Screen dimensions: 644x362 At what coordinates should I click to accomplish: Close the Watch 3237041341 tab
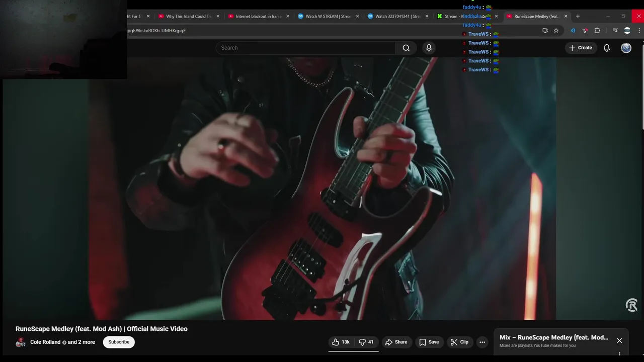click(x=428, y=16)
